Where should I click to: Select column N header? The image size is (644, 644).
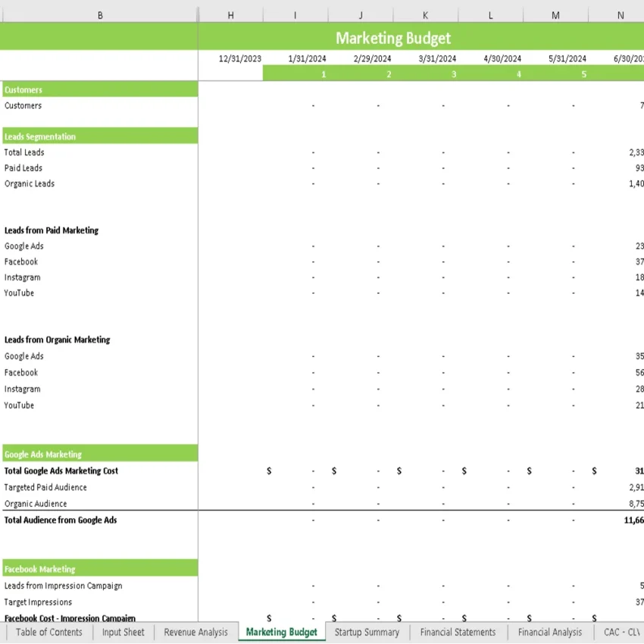click(x=620, y=14)
